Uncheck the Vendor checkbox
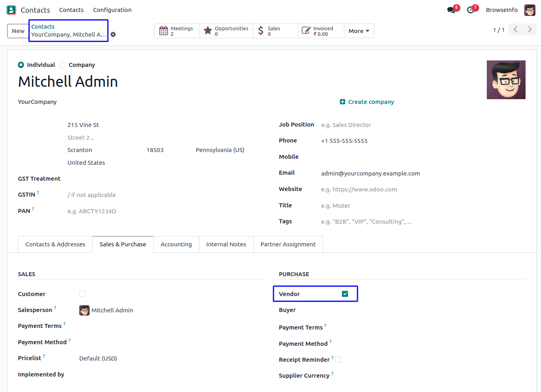 (x=345, y=294)
